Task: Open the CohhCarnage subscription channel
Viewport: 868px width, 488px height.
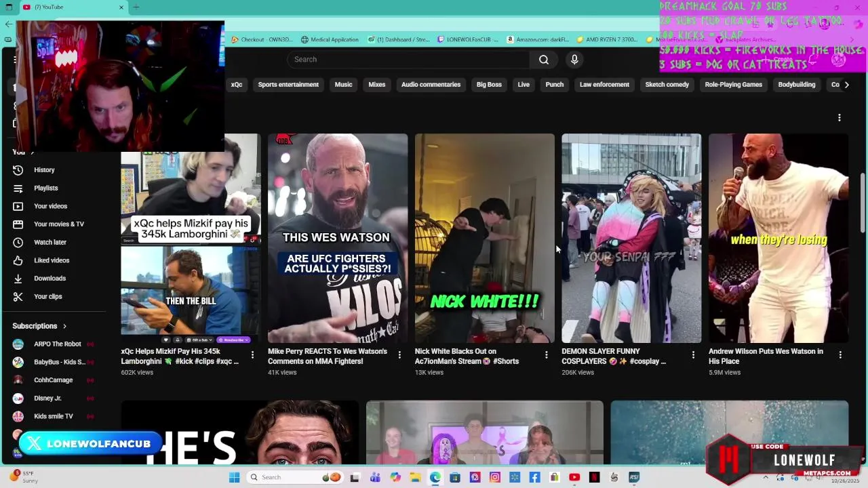Action: [53, 380]
